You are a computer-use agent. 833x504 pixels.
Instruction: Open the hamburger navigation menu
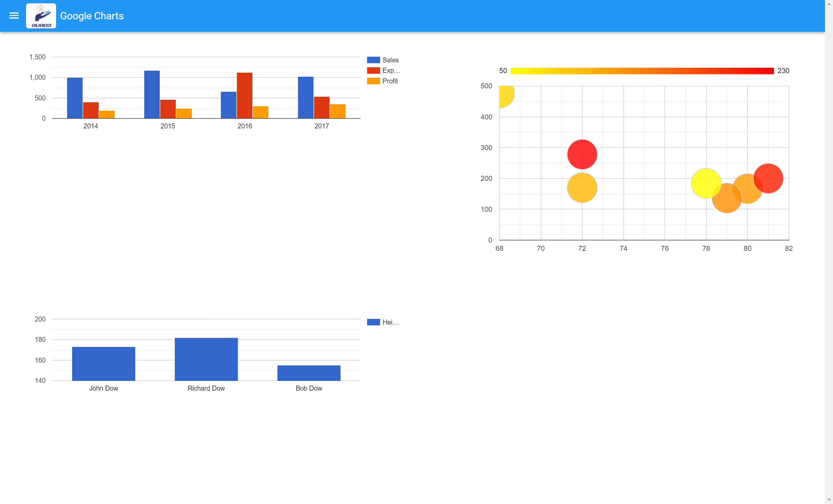[x=14, y=16]
